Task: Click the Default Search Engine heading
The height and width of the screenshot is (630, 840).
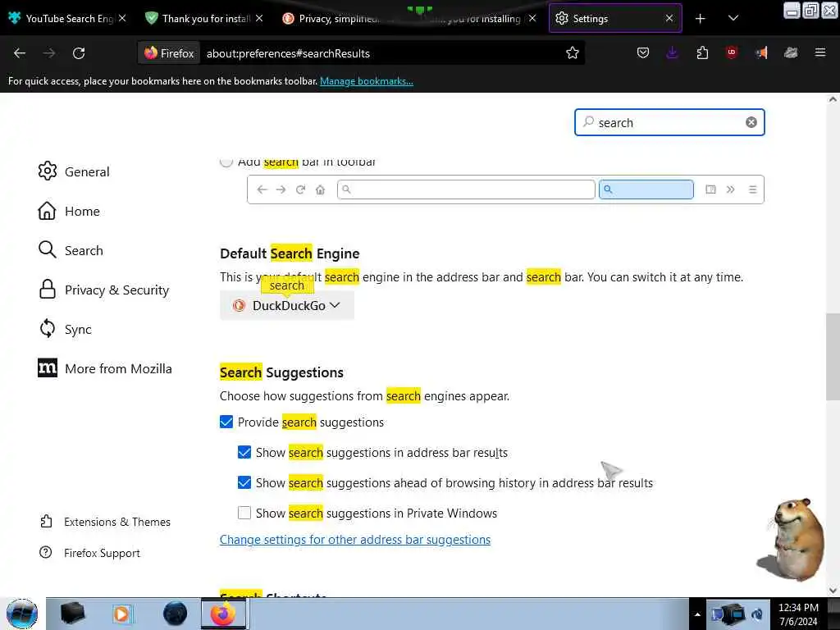Action: (290, 253)
